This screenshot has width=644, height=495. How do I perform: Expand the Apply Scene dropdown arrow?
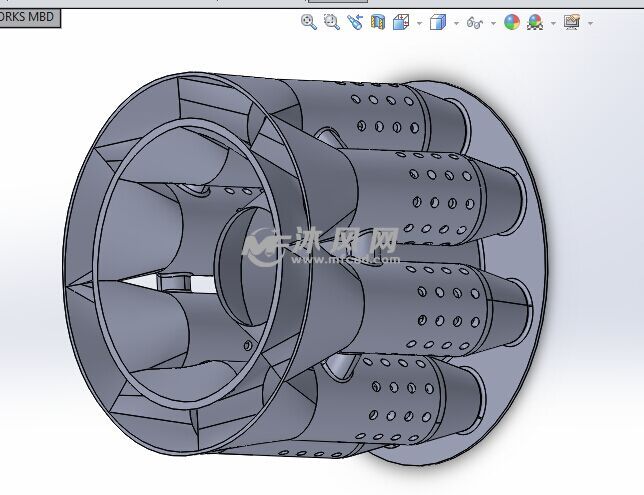click(x=553, y=23)
